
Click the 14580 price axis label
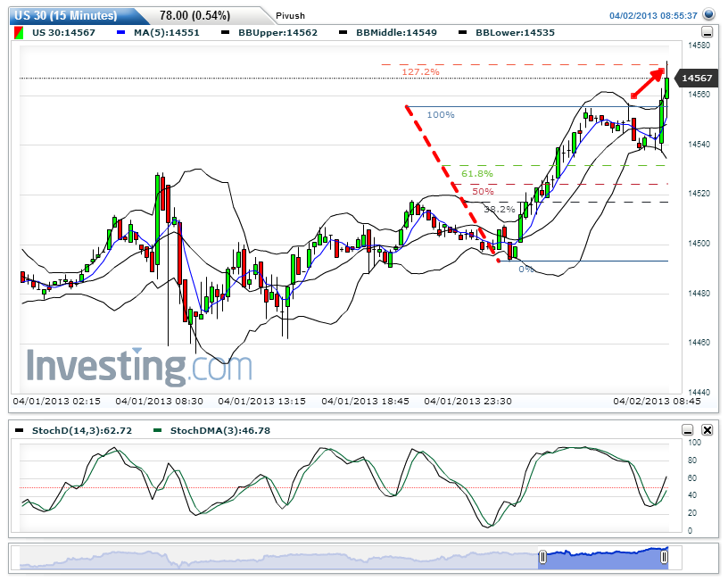tap(699, 46)
